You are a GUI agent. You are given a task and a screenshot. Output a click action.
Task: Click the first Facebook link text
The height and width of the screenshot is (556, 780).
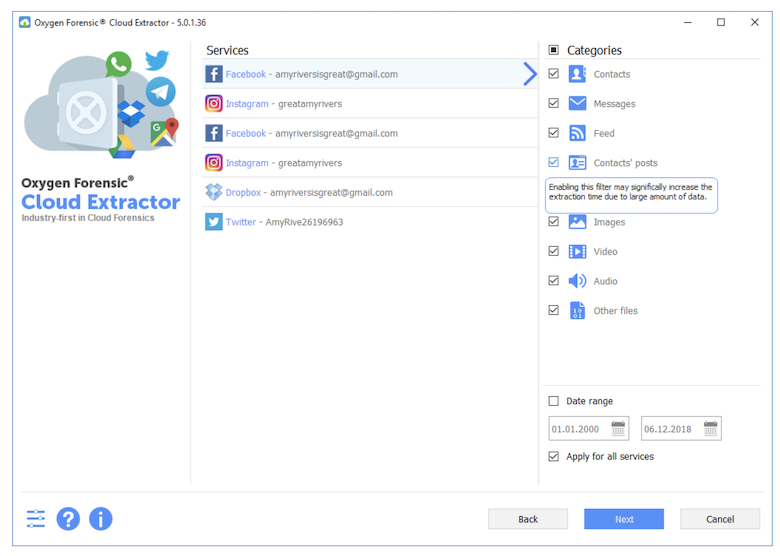[x=246, y=74]
